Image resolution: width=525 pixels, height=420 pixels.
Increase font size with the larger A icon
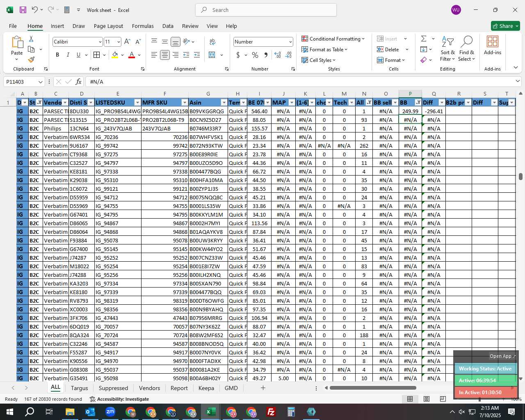point(127,41)
